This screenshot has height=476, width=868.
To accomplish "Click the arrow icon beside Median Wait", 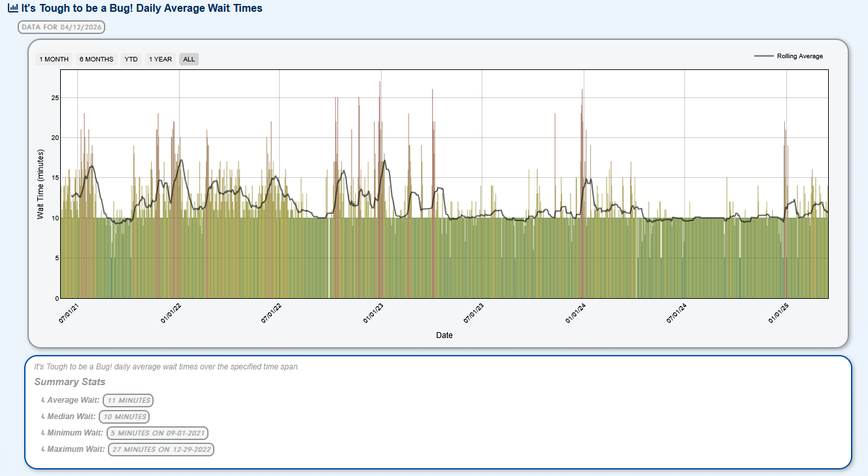I will point(42,416).
